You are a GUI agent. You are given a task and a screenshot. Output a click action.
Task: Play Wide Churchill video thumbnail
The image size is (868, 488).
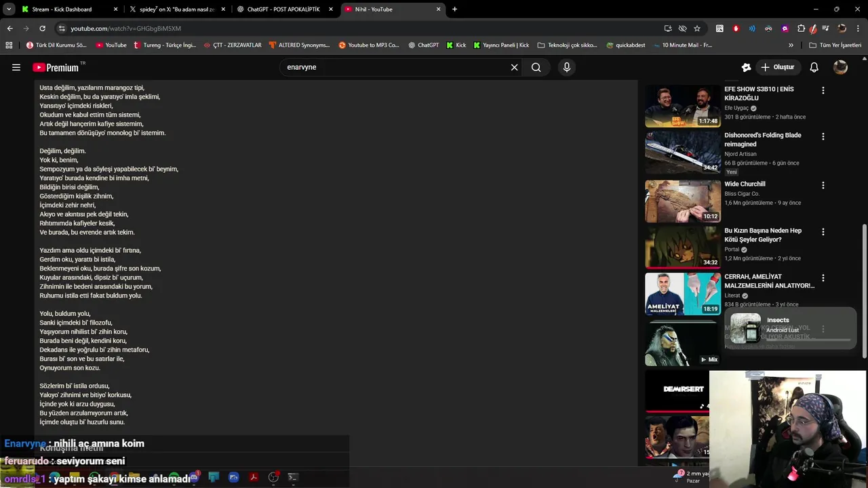point(683,201)
